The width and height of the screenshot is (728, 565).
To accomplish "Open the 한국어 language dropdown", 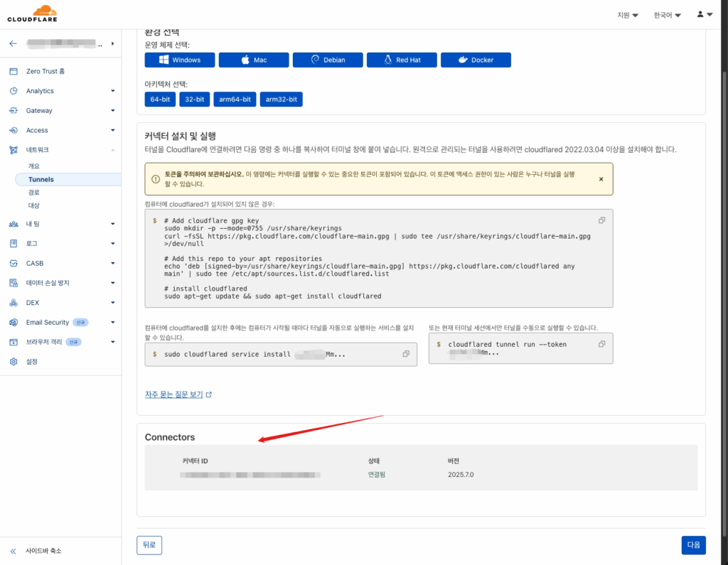I will (x=667, y=16).
